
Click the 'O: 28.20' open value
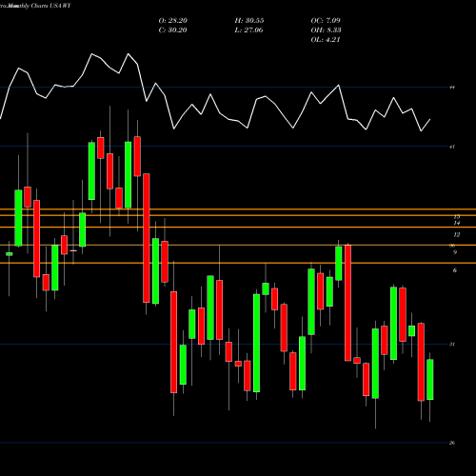tap(173, 21)
